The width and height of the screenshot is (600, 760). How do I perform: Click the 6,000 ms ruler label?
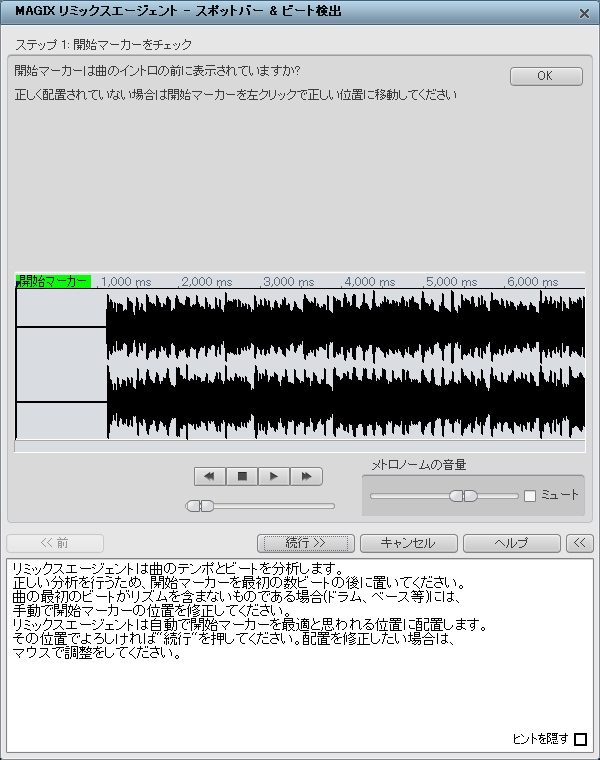(x=533, y=282)
